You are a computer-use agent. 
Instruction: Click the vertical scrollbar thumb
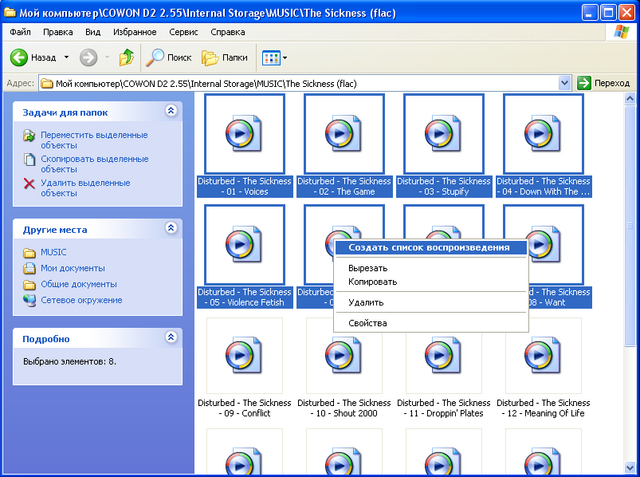pyautogui.click(x=629, y=226)
